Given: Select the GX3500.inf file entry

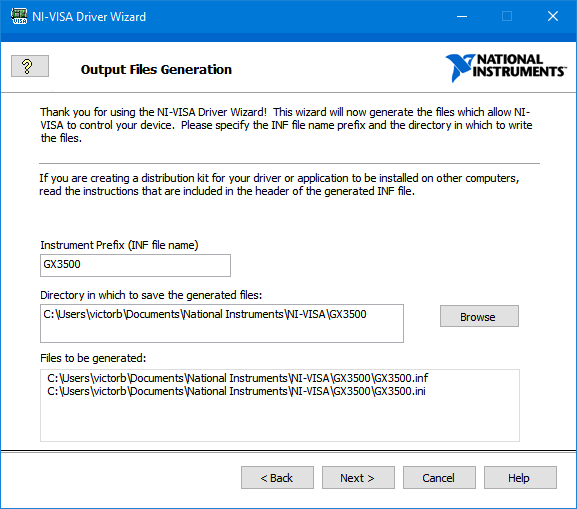Looking at the screenshot, I should 238,378.
